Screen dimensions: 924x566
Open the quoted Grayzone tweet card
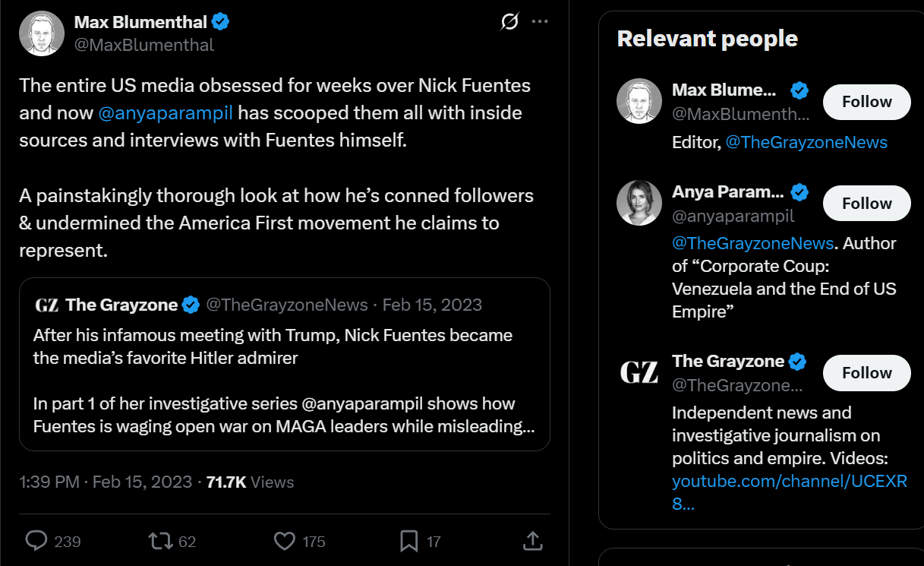point(285,364)
